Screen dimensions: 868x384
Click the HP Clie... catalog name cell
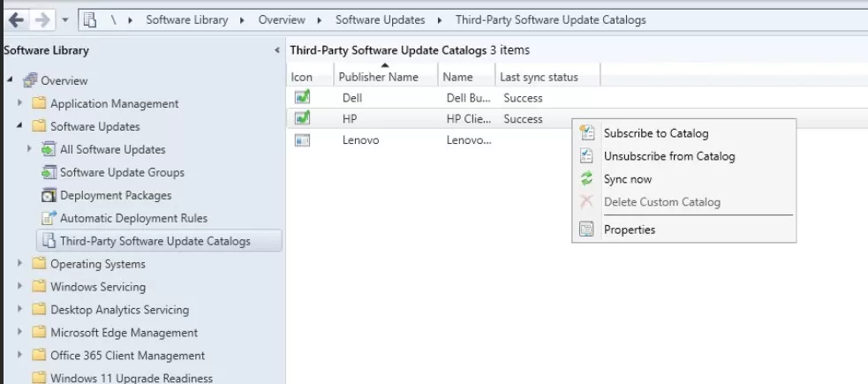(468, 119)
